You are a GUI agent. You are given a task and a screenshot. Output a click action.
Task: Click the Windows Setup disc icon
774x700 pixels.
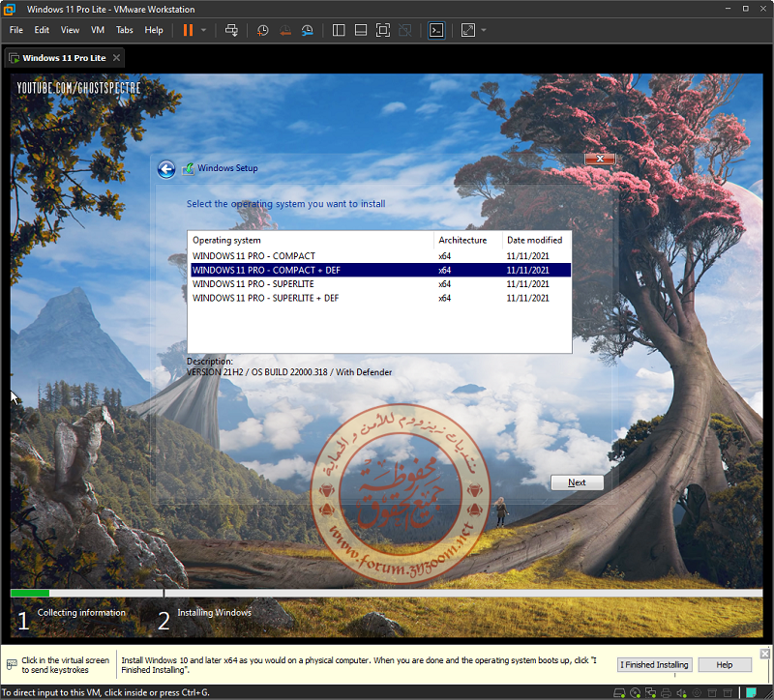pyautogui.click(x=188, y=169)
